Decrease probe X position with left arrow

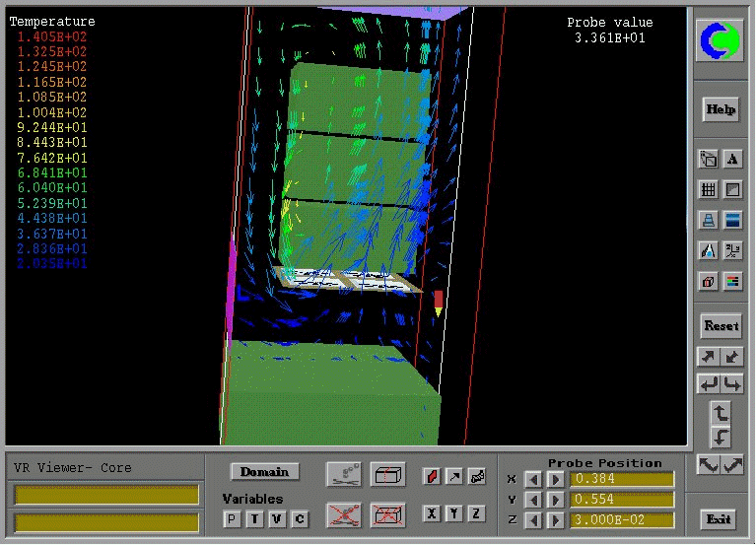(532, 480)
